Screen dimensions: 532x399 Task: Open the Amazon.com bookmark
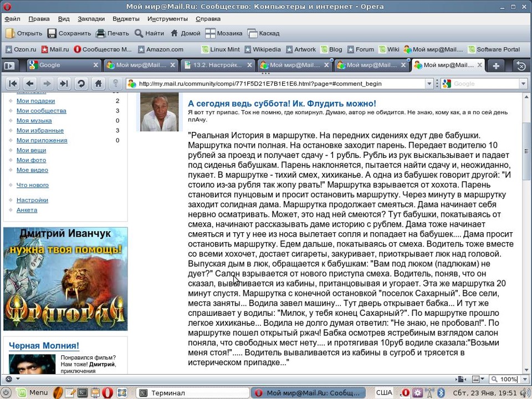(x=161, y=49)
